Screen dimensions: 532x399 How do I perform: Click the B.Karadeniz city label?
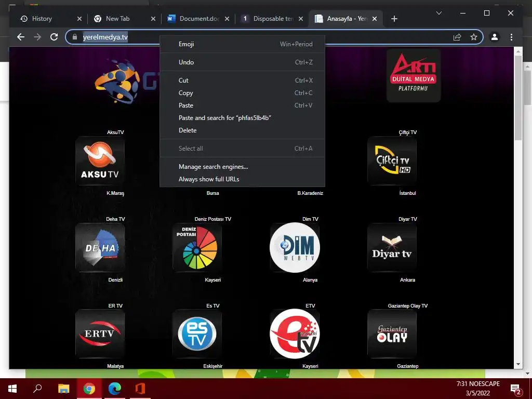[x=310, y=193]
